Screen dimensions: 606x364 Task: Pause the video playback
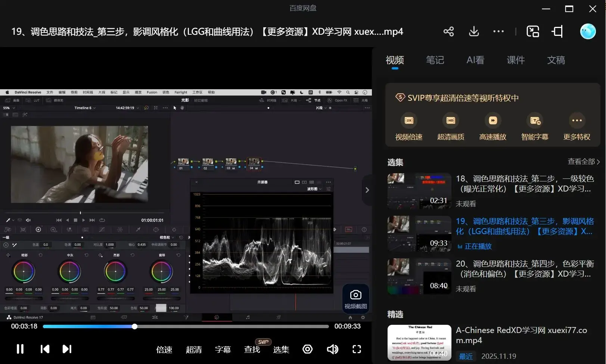[x=20, y=349]
